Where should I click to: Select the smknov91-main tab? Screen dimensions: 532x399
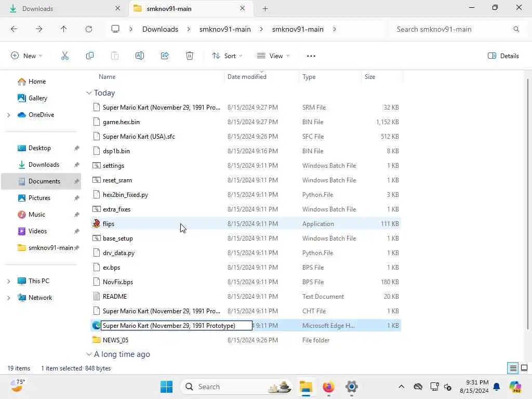click(x=191, y=8)
